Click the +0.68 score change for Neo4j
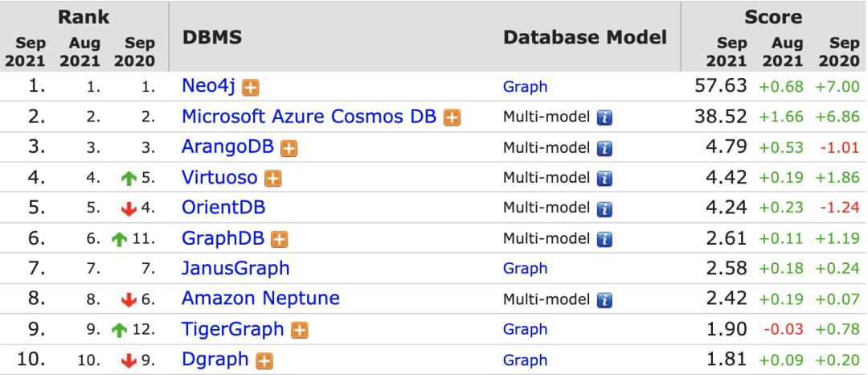The width and height of the screenshot is (868, 375). coord(780,87)
